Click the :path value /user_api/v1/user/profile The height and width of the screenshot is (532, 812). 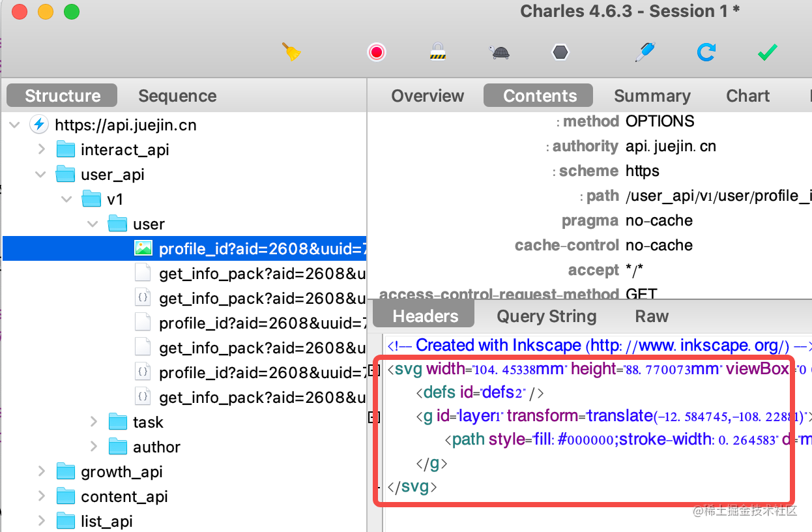[x=719, y=196]
